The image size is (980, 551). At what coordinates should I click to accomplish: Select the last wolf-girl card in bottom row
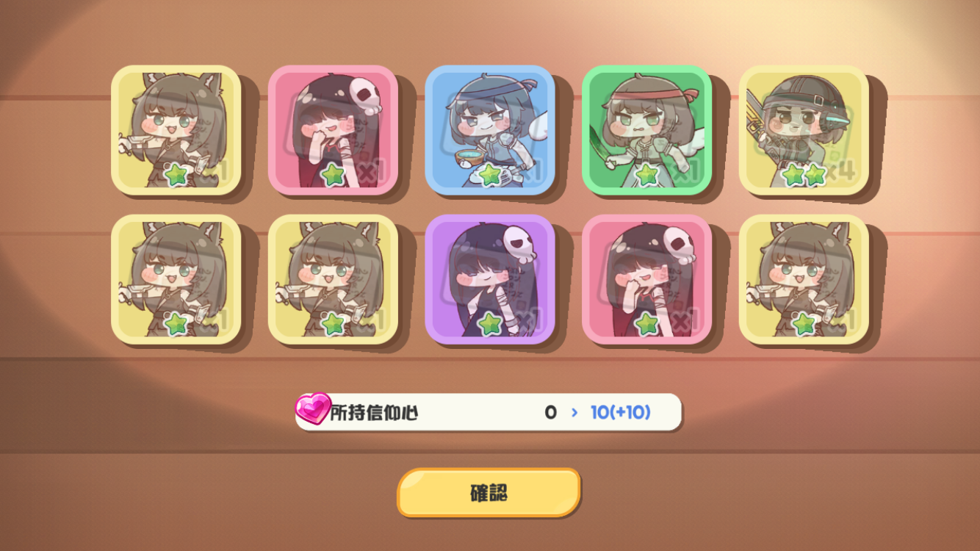[804, 280]
